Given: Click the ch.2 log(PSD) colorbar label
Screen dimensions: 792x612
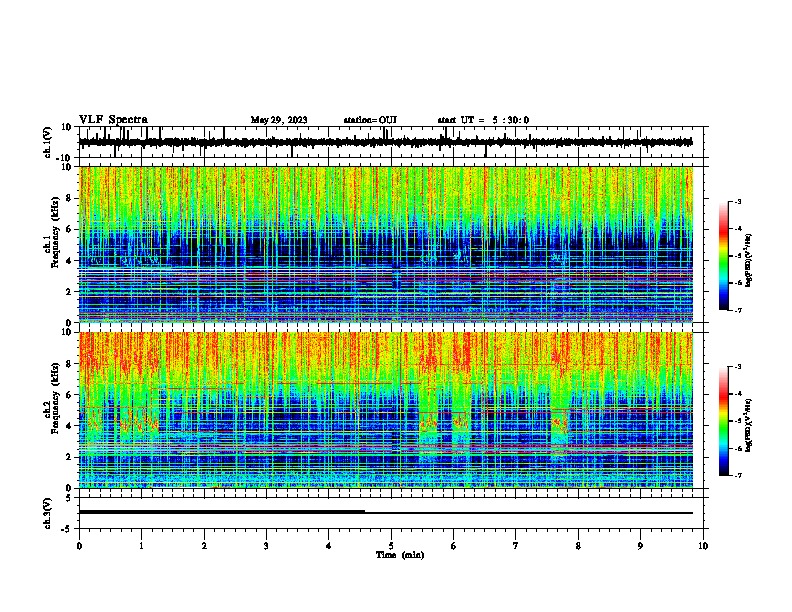Looking at the screenshot, I should [x=749, y=425].
